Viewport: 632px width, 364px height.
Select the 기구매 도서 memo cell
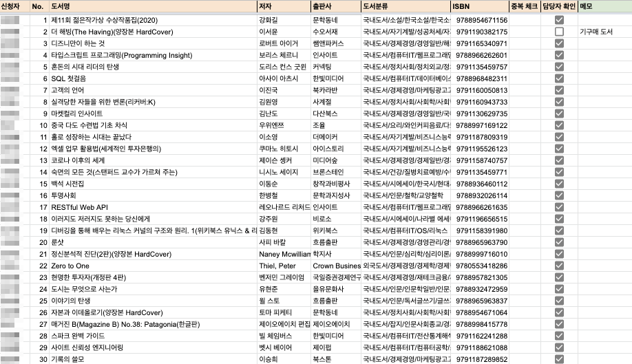[x=605, y=32]
